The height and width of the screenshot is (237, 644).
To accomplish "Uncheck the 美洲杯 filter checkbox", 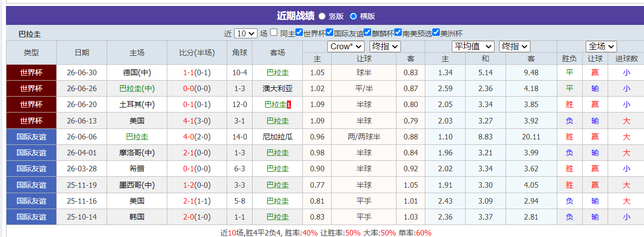I will (436, 32).
